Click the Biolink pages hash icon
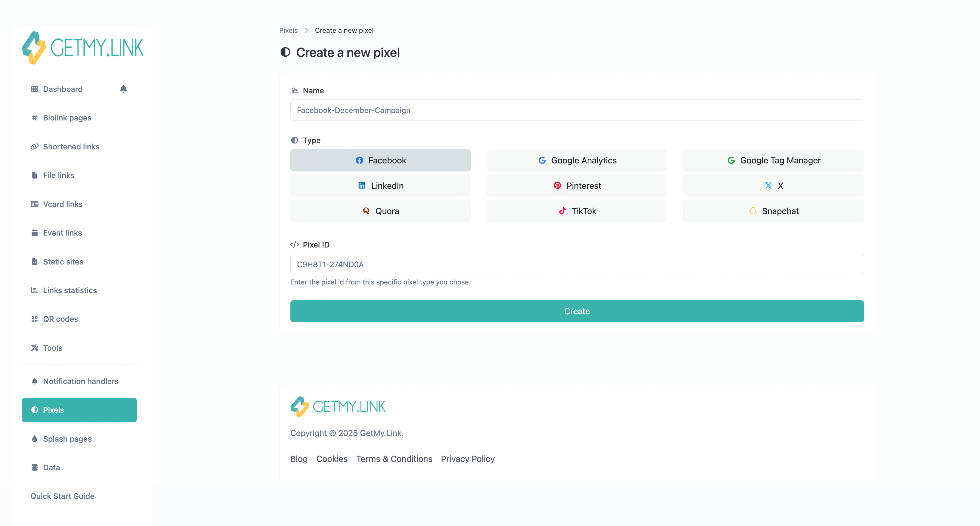 pos(35,117)
